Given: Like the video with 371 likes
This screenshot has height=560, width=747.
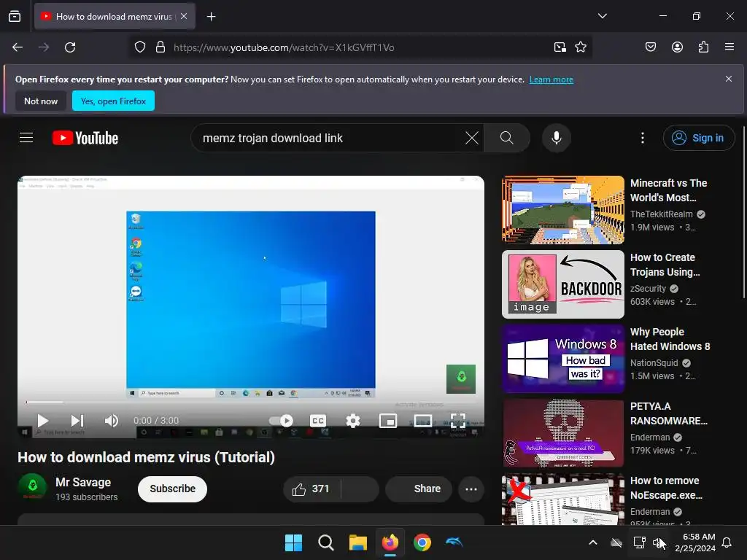Looking at the screenshot, I should pos(311,489).
